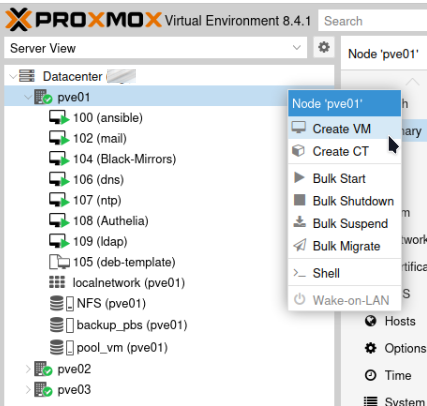
Task: Select the 100 (ansible) VM icon
Action: [x=59, y=118]
